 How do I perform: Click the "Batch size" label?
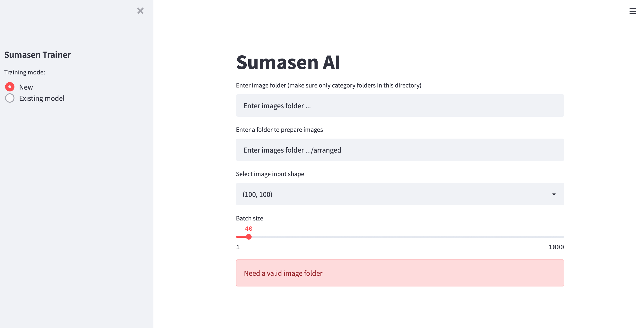point(249,218)
